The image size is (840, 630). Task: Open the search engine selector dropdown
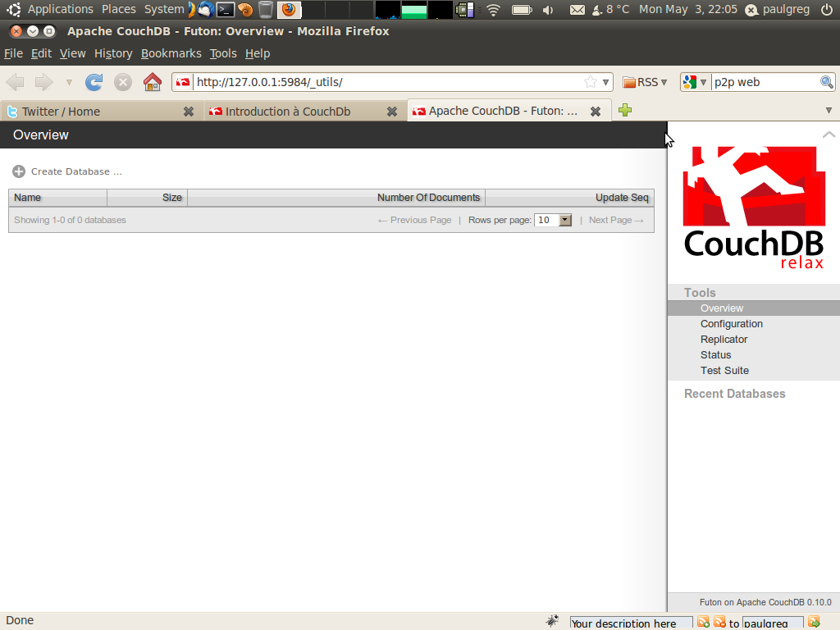click(695, 82)
